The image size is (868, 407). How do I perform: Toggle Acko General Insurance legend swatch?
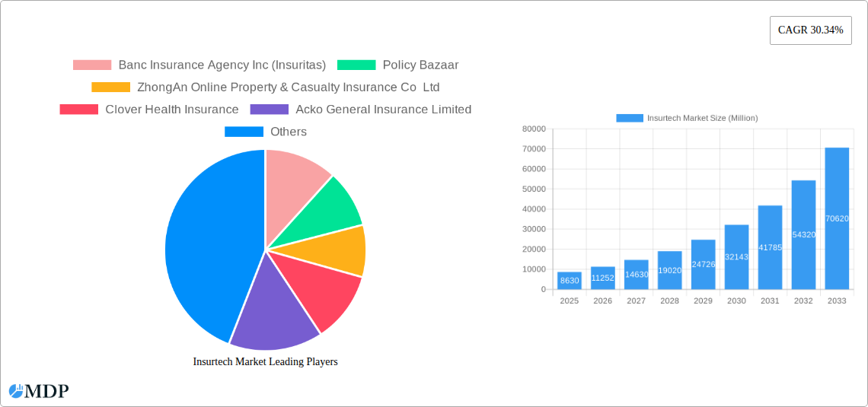point(270,110)
